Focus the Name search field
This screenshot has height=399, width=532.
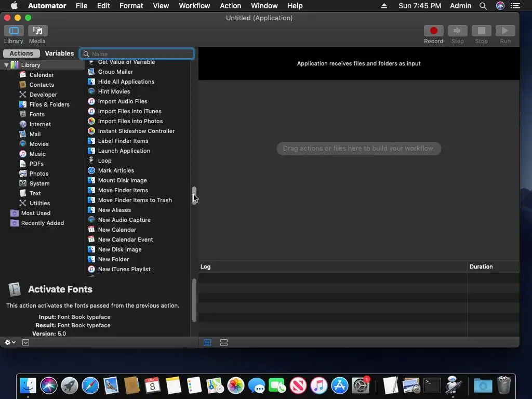pos(137,54)
